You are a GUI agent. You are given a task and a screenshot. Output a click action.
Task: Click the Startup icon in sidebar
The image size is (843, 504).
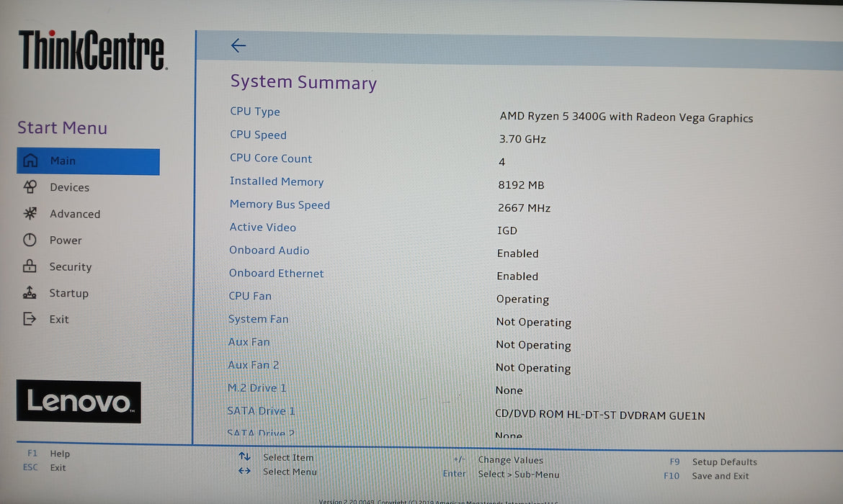pyautogui.click(x=30, y=292)
